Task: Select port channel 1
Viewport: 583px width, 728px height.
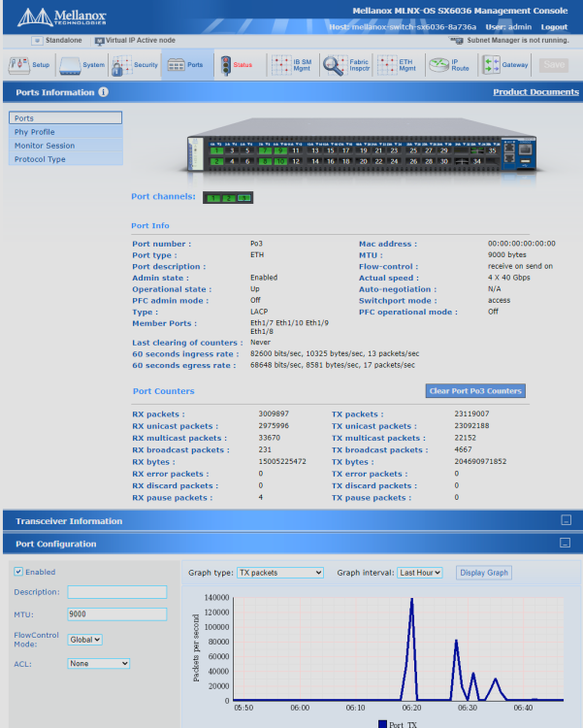Action: 213,198
